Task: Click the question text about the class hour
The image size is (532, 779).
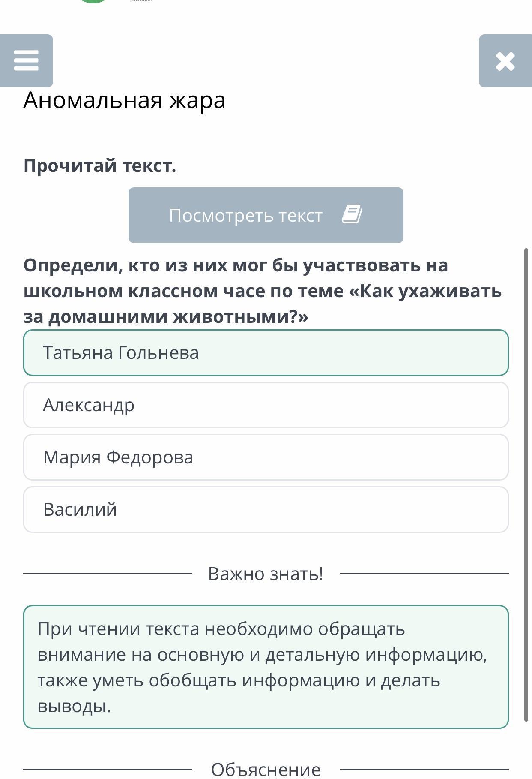Action: point(262,291)
